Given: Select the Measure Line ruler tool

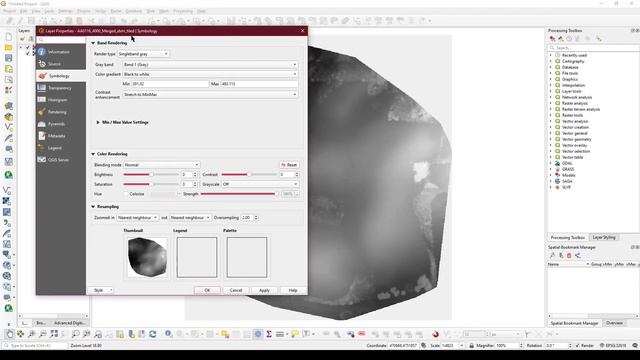Looking at the screenshot, I should [x=280, y=334].
